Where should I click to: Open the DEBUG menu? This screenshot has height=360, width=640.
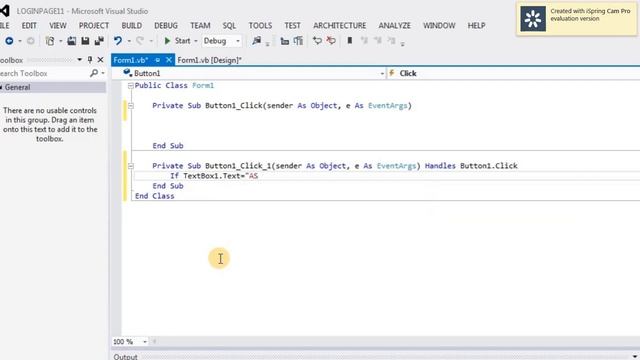[166, 26]
